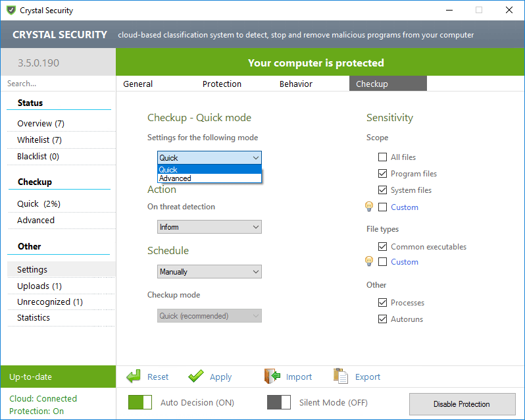Close the Crystal Security window
Viewport: 525px width, 420px height.
(x=509, y=10)
